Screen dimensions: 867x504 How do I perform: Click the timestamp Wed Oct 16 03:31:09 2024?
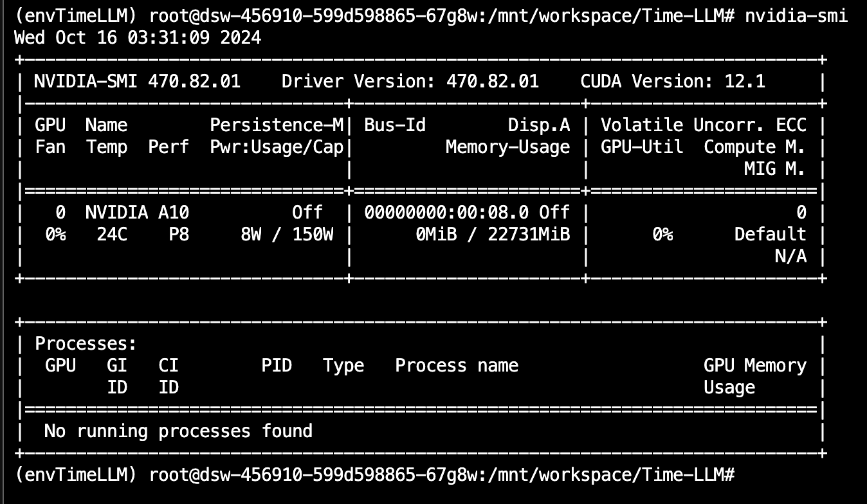click(x=138, y=37)
